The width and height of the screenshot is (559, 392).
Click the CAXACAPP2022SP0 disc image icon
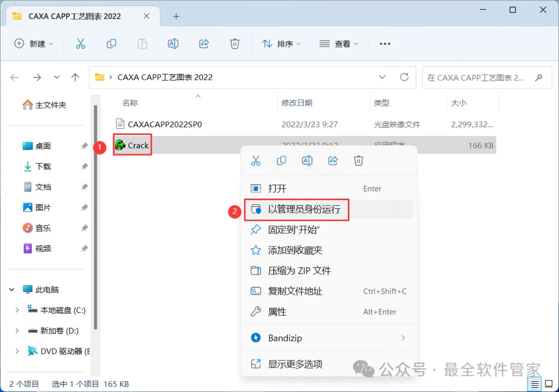[x=120, y=124]
